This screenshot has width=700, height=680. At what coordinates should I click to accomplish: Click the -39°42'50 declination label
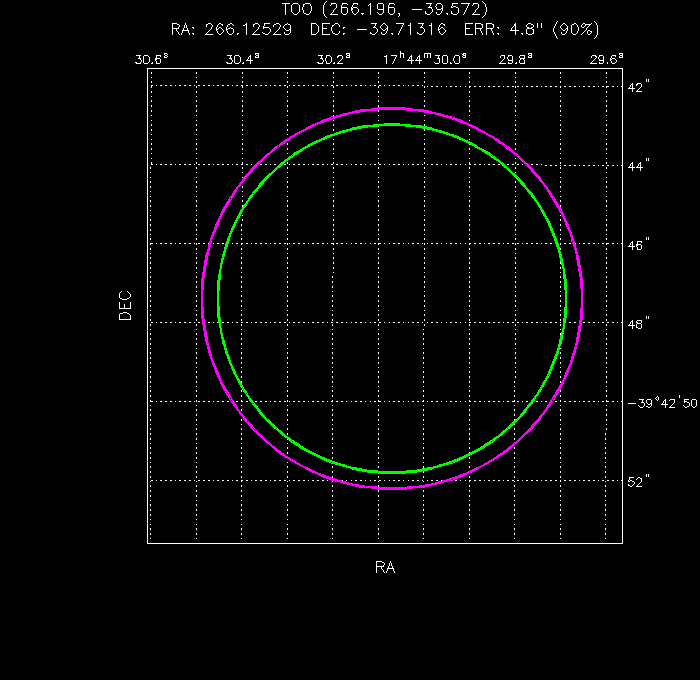(662, 403)
